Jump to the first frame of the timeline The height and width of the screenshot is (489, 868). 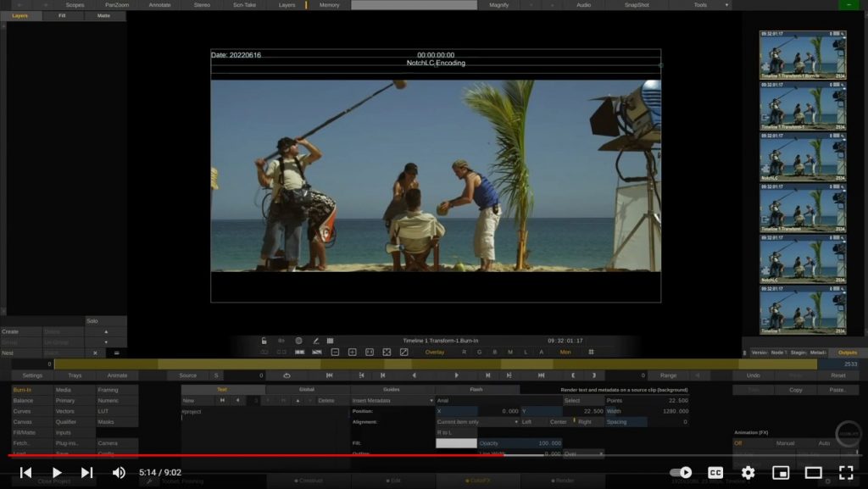pos(330,375)
